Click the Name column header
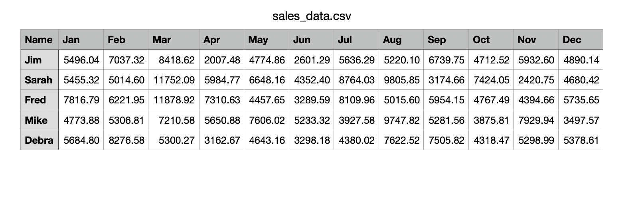 [x=40, y=40]
